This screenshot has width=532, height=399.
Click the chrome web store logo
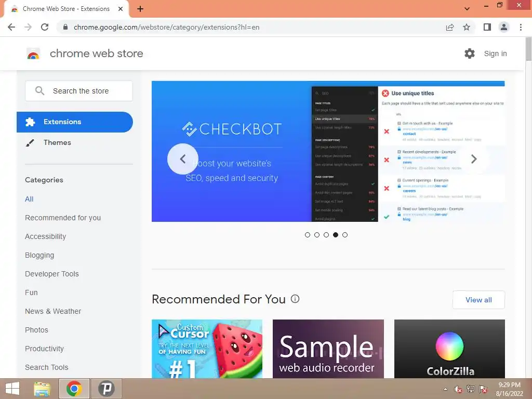[x=33, y=54]
